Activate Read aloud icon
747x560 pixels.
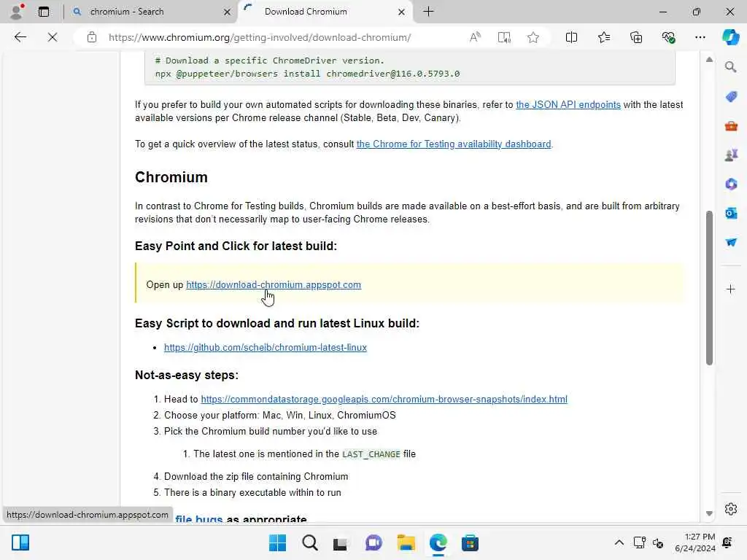pyautogui.click(x=475, y=37)
